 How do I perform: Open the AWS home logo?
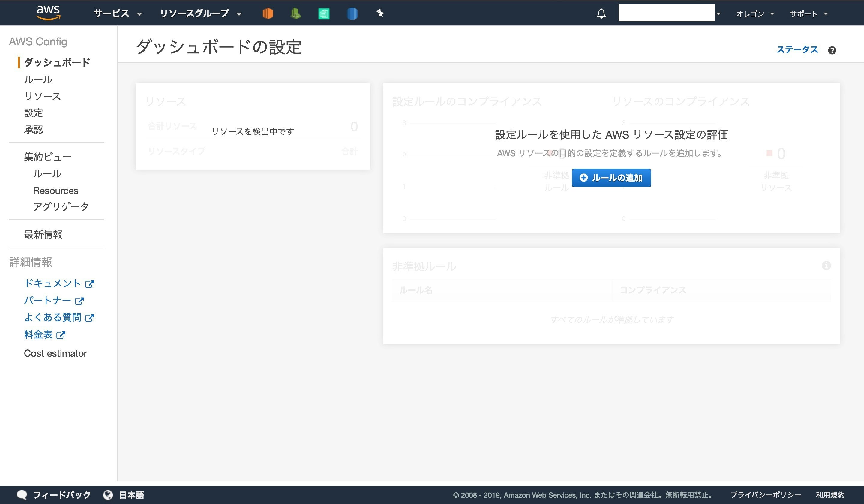pyautogui.click(x=48, y=13)
